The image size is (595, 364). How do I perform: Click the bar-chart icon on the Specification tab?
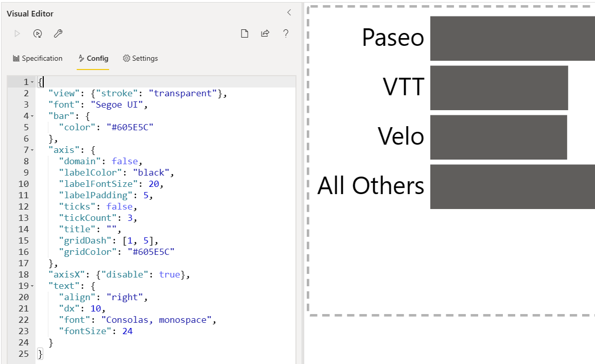(x=16, y=58)
